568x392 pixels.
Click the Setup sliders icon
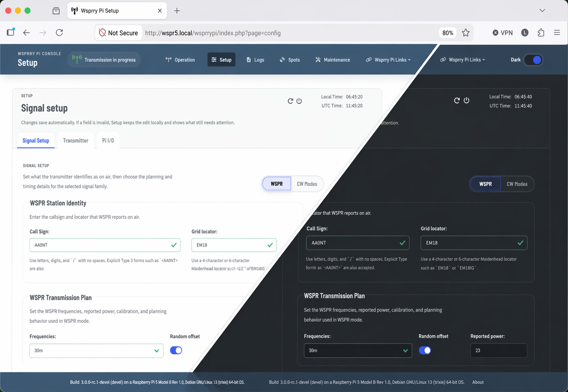tap(214, 60)
